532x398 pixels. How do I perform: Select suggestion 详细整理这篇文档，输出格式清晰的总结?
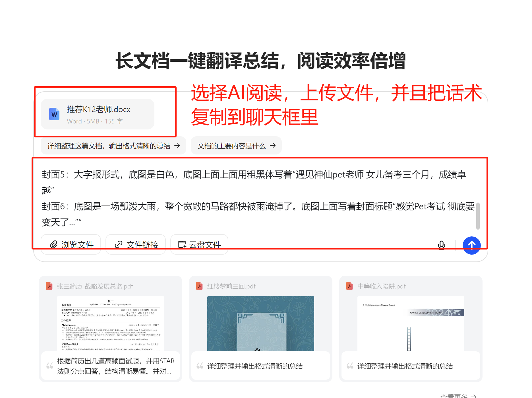[113, 146]
